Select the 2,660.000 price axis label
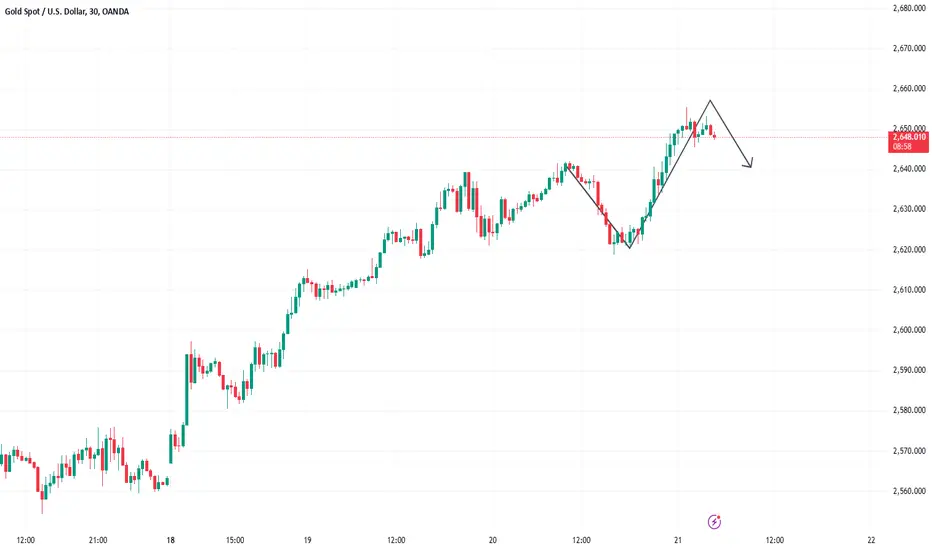Viewport: 932px width, 550px height. (x=909, y=89)
